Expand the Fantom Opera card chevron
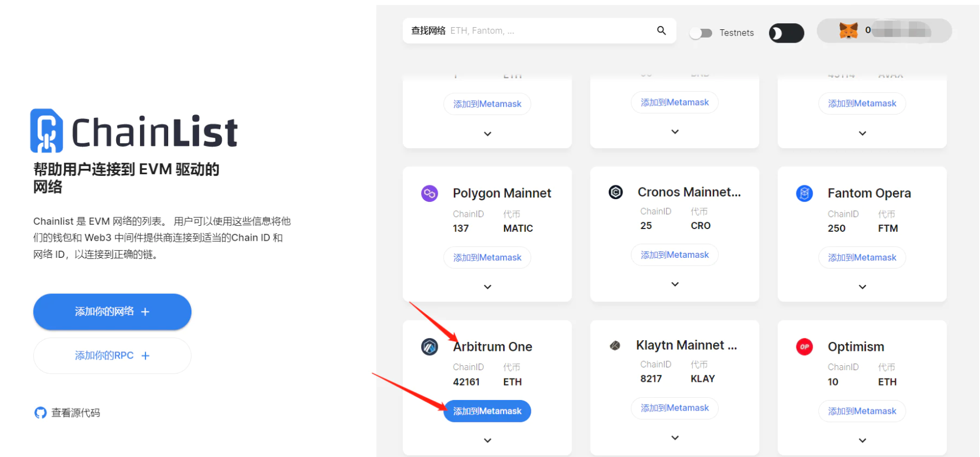The width and height of the screenshot is (980, 457). click(862, 287)
